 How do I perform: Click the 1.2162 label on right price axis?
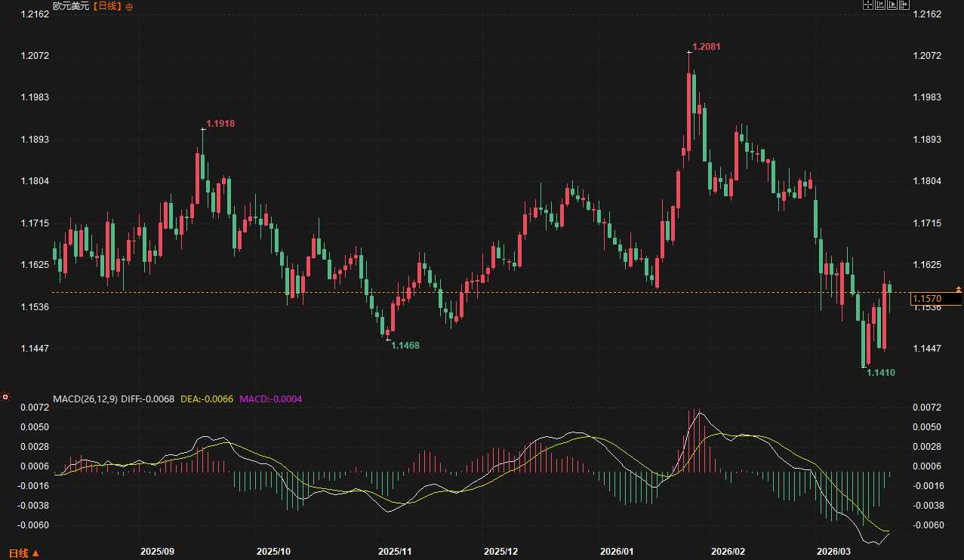[x=927, y=14]
